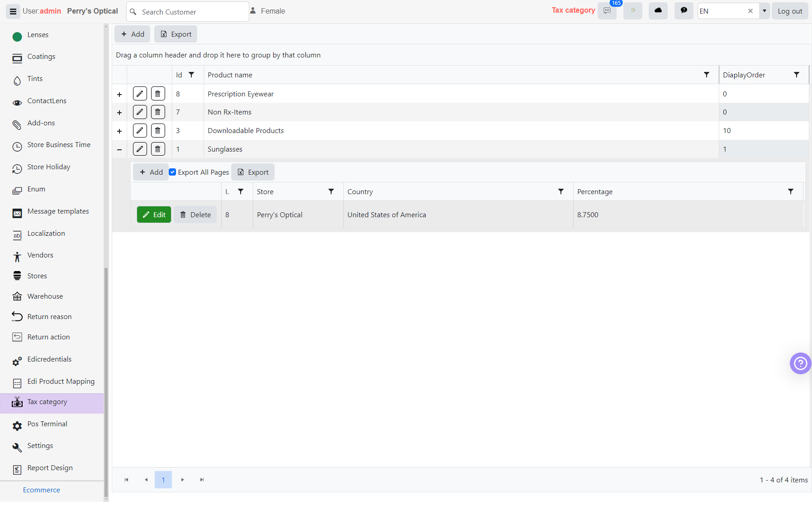Screen dimensions: 812x510
Task: Delete the Non Rx-Items row trash icon
Action: 158,112
